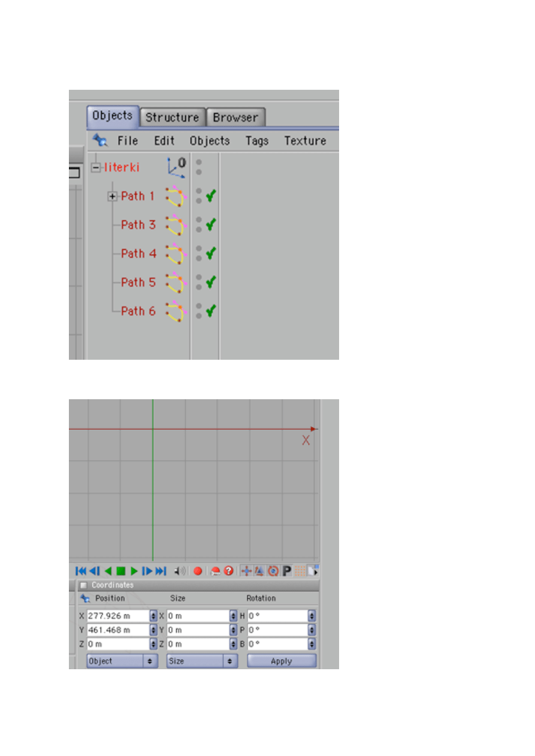
Task: Switch to the Structure tab
Action: coord(172,117)
